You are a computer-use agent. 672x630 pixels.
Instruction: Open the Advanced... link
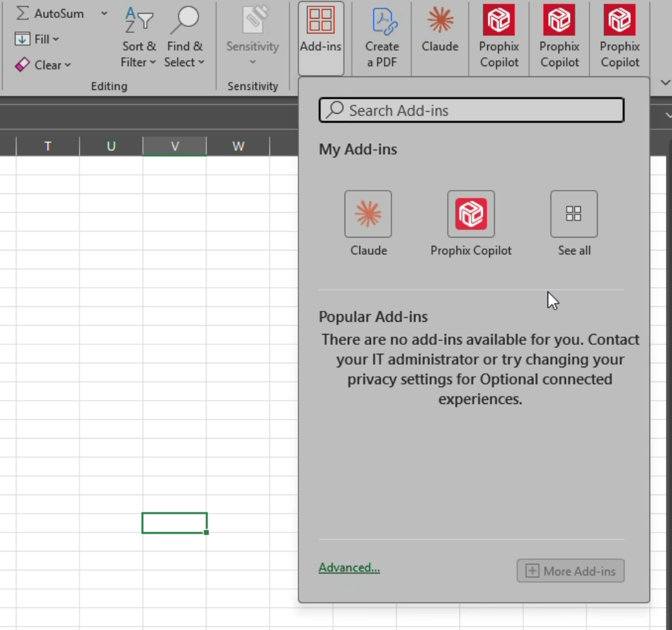(x=349, y=568)
